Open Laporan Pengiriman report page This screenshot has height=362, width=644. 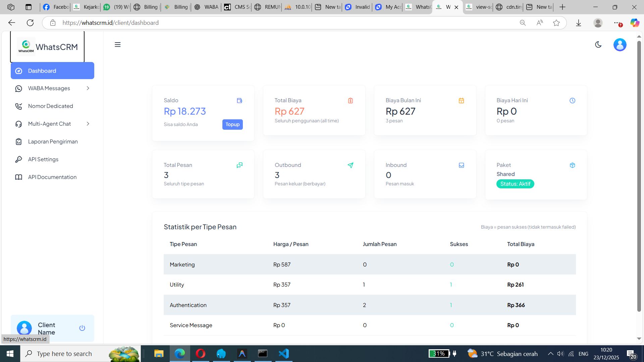[x=52, y=141]
